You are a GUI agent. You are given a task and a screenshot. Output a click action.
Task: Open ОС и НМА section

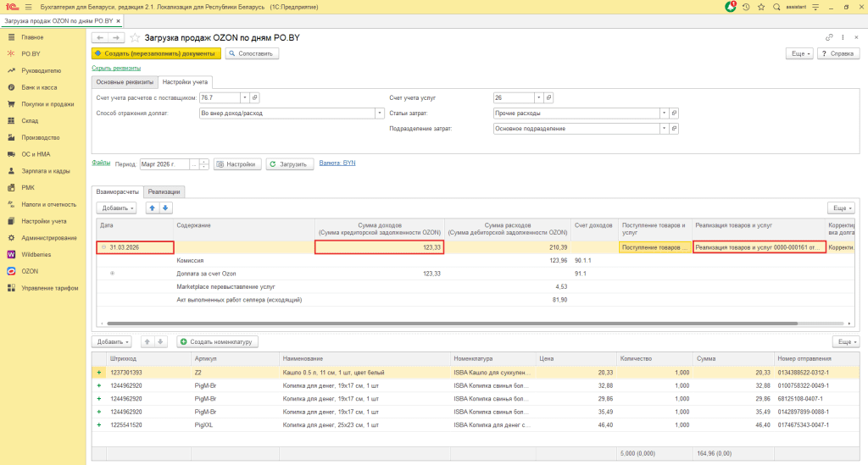coord(36,154)
